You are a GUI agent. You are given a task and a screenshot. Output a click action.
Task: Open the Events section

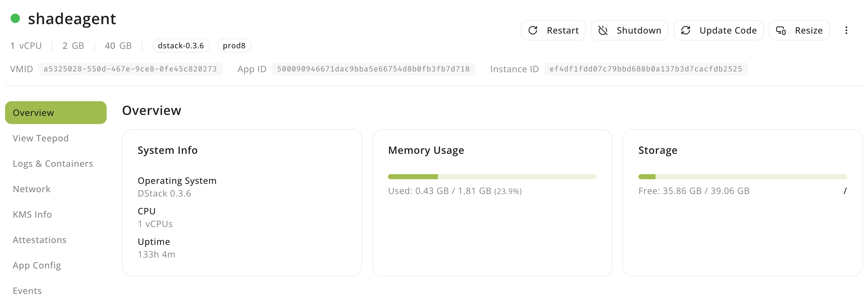[x=27, y=291]
